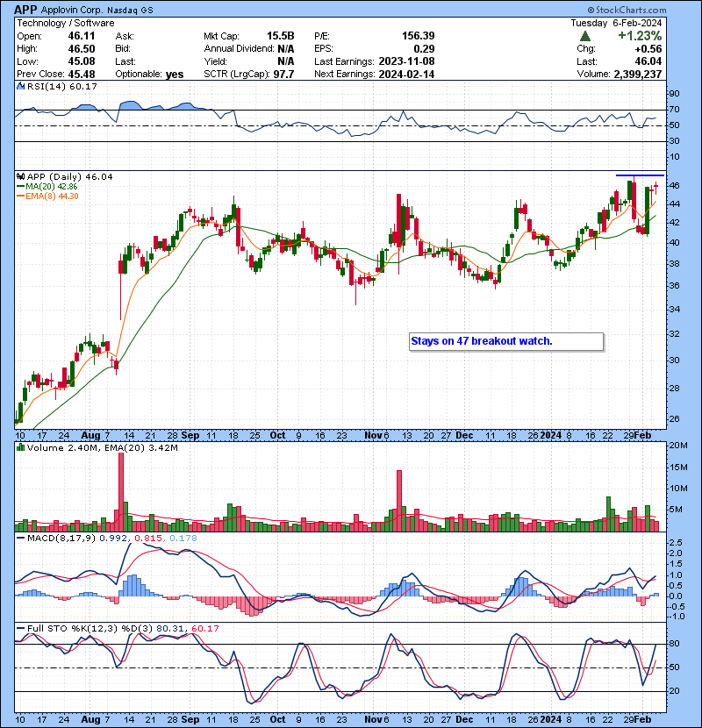Screen dimensions: 702x728
Task: Click the Nasdaq GS exchange label
Action: (x=130, y=10)
